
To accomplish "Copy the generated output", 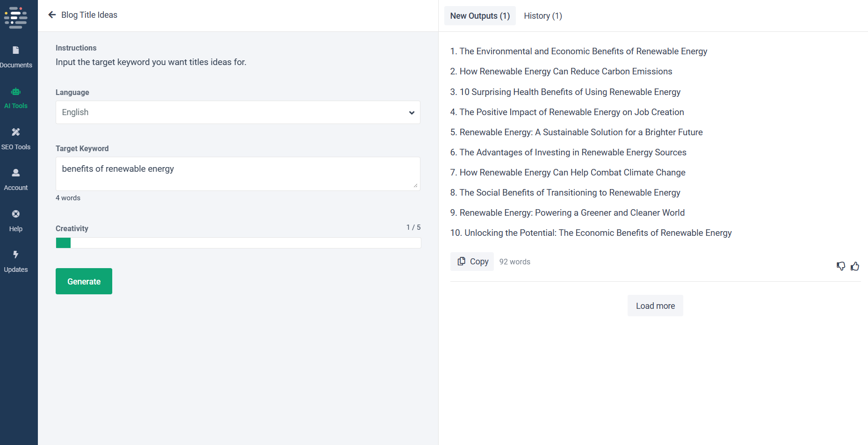I will pos(472,262).
